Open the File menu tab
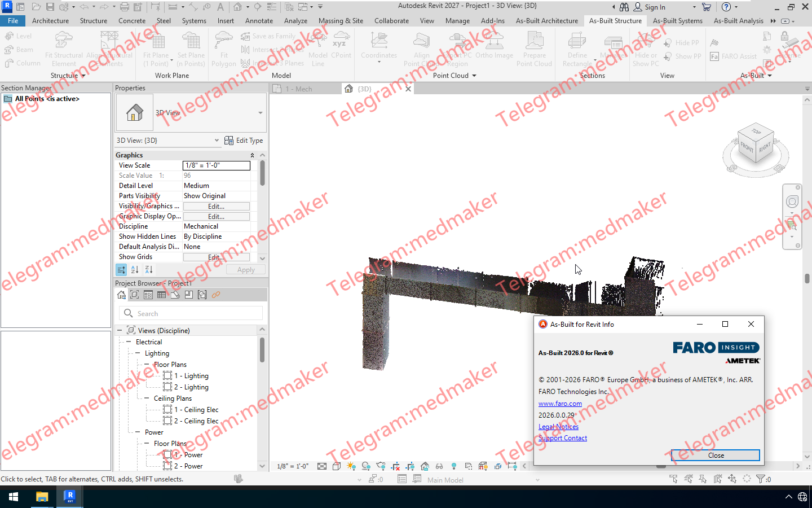The width and height of the screenshot is (812, 508). click(x=13, y=21)
